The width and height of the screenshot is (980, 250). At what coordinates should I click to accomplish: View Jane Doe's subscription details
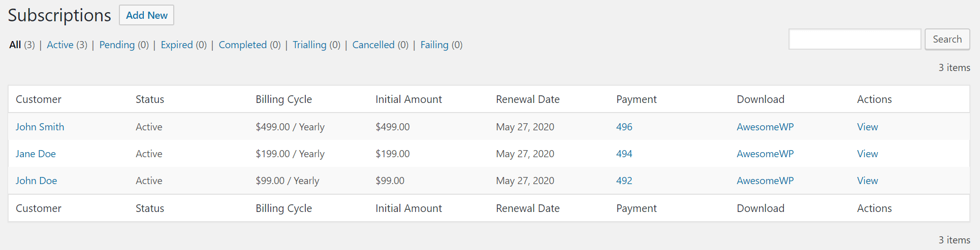[x=867, y=154]
